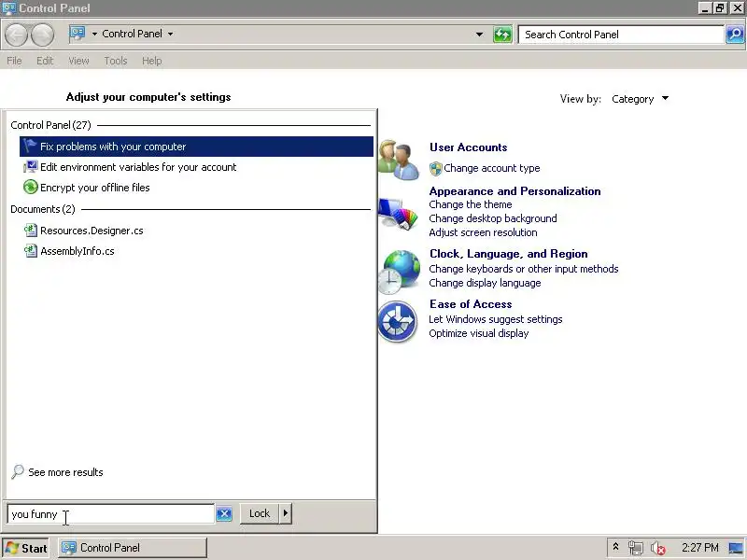Expand the shutdown options arrow beside Lock

pyautogui.click(x=286, y=513)
